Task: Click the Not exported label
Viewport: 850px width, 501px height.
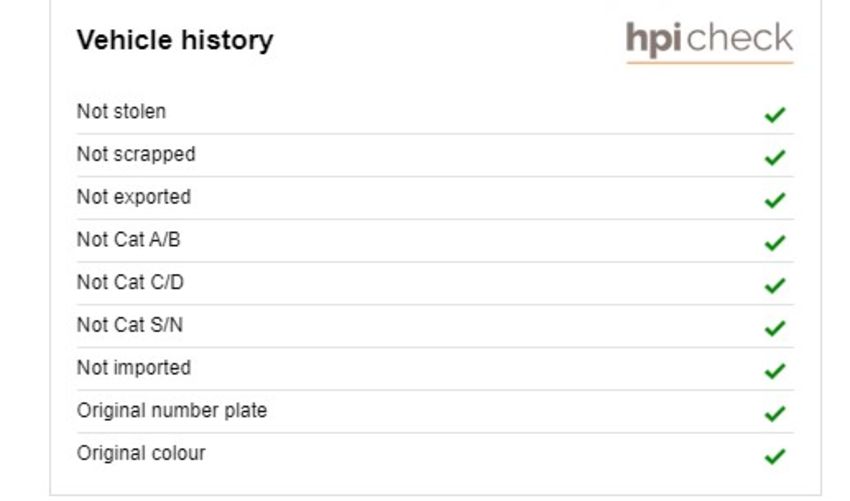Action: [x=134, y=197]
